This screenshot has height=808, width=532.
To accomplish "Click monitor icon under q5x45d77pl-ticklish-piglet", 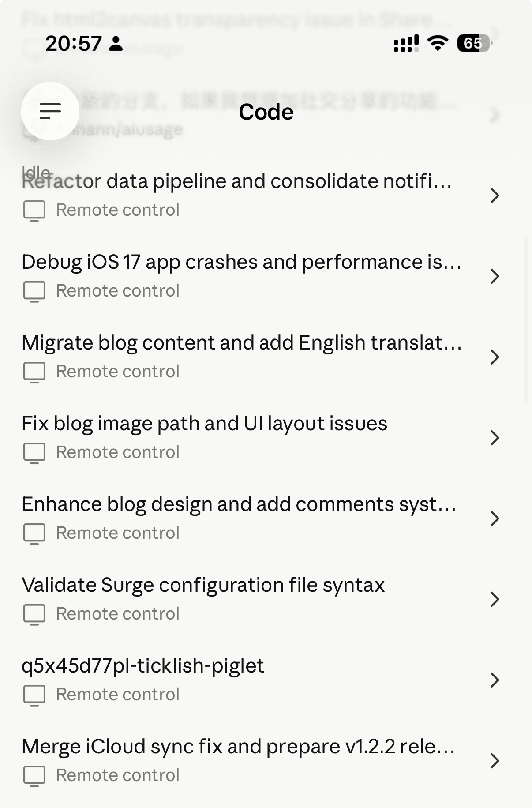I will click(x=34, y=695).
